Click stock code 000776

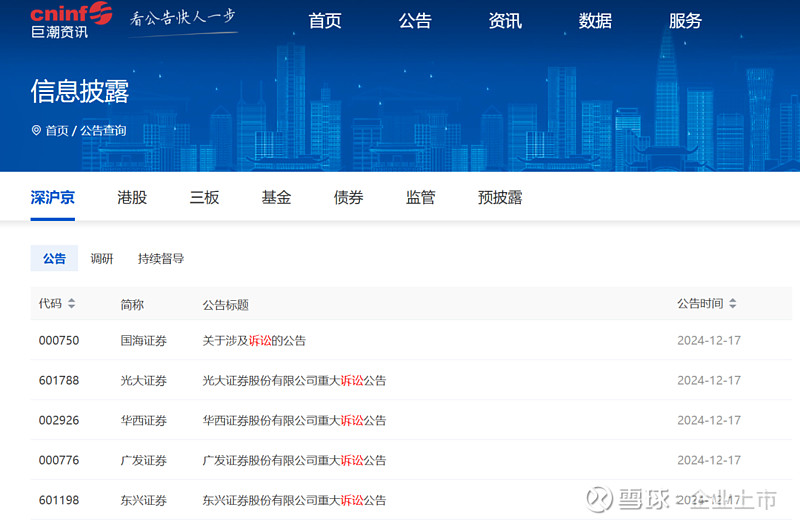(59, 460)
